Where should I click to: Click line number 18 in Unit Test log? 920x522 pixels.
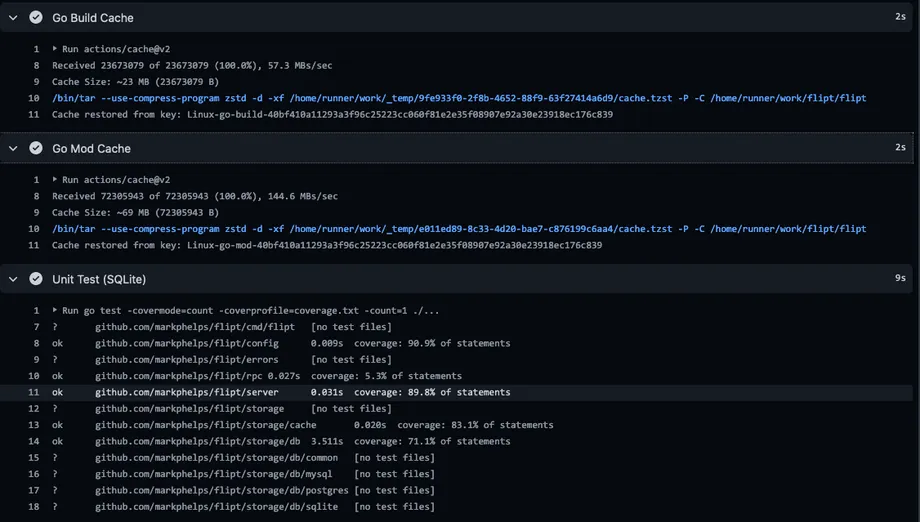tap(34, 507)
